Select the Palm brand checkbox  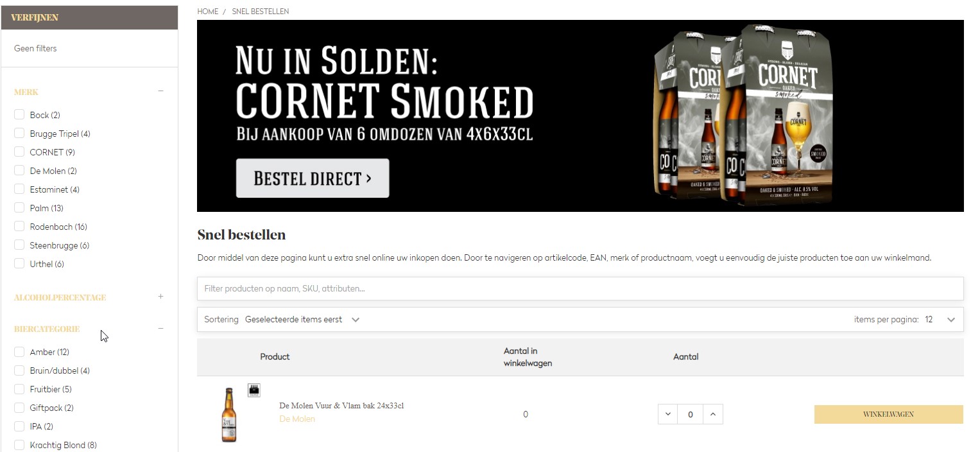click(x=19, y=208)
